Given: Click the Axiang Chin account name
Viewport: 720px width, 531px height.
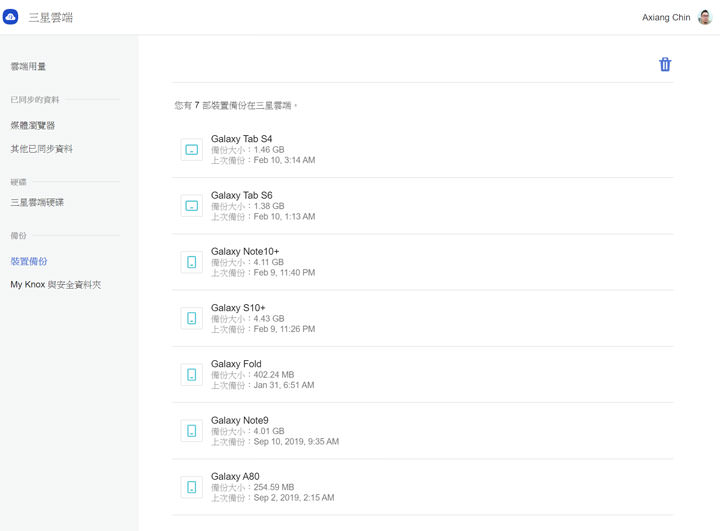Looking at the screenshot, I should coord(665,18).
